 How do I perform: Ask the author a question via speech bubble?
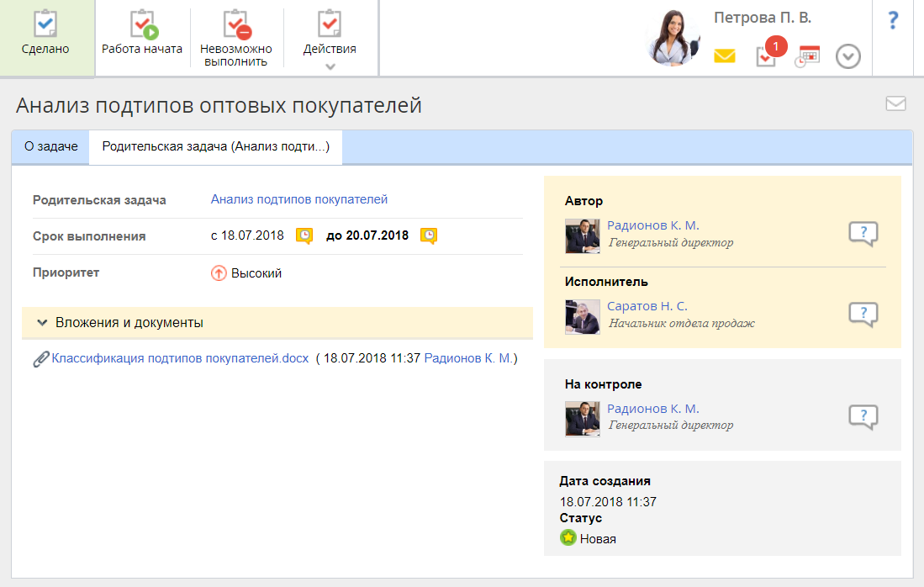tap(863, 234)
